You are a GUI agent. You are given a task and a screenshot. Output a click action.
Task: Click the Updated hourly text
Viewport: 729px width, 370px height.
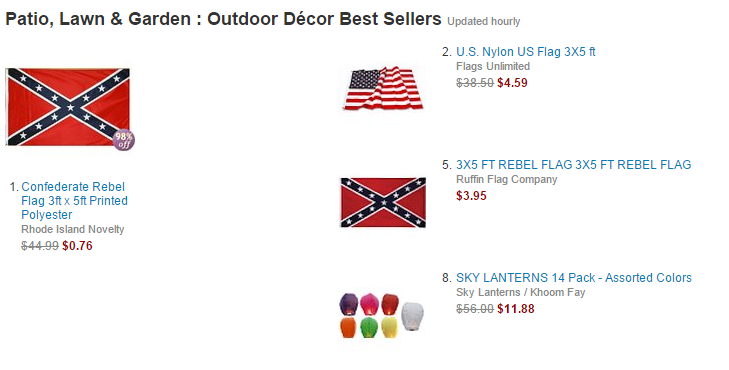pyautogui.click(x=484, y=21)
